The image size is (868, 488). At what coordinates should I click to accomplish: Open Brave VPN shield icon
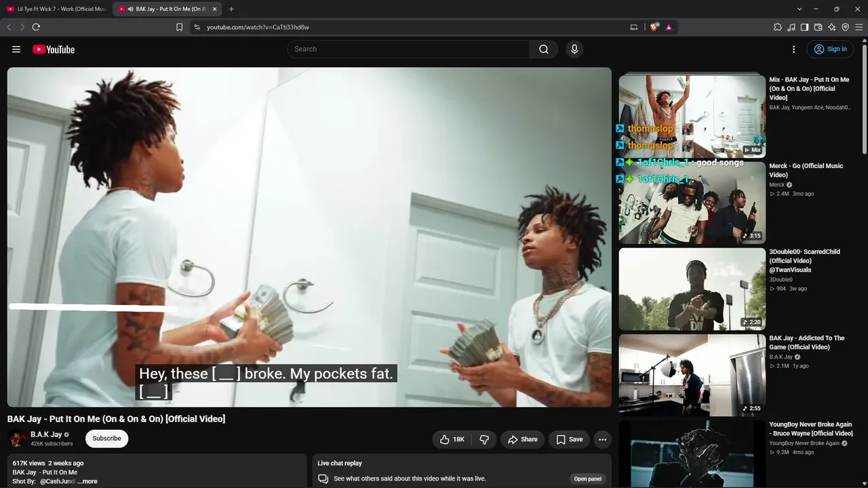[x=846, y=27]
